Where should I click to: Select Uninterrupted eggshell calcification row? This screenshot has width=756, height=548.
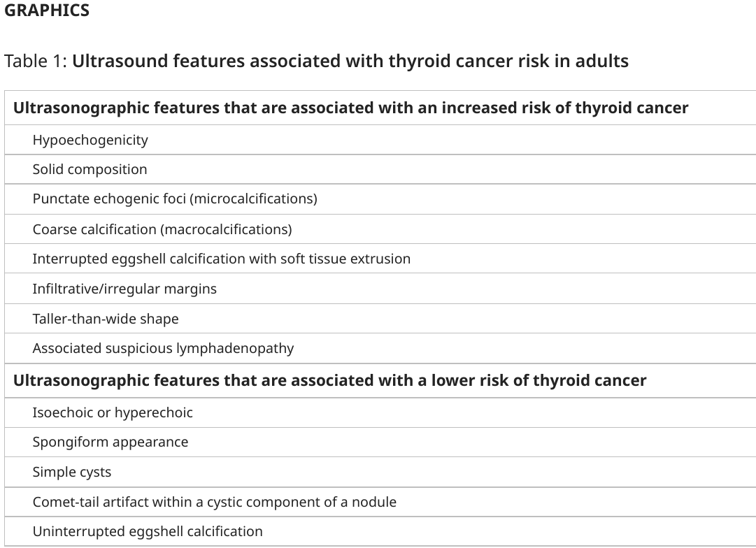coord(380,531)
